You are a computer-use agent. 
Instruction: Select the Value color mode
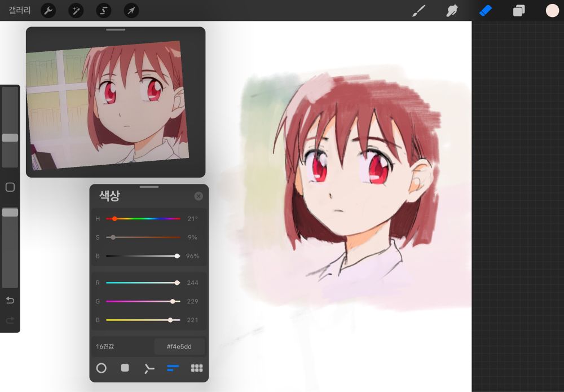[173, 368]
